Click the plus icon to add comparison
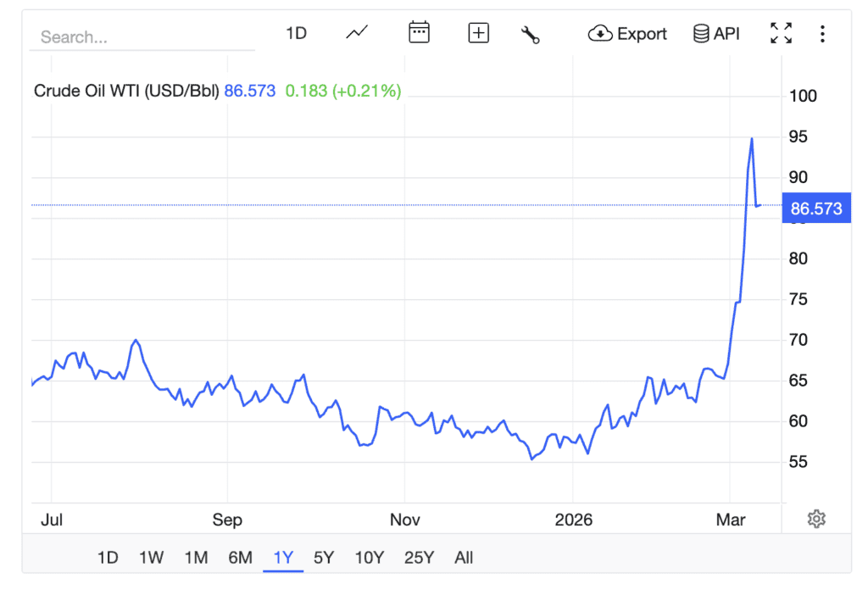 [x=478, y=33]
